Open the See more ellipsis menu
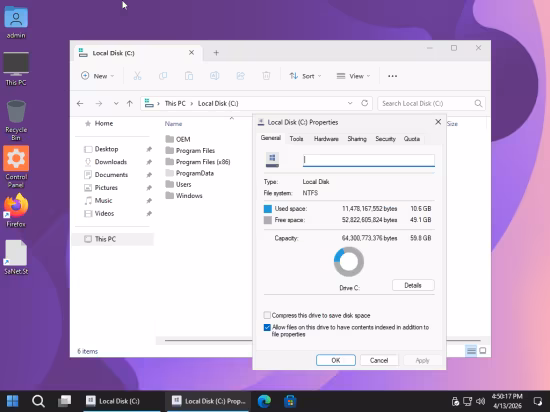Viewport: 550px width, 412px height. (x=393, y=76)
